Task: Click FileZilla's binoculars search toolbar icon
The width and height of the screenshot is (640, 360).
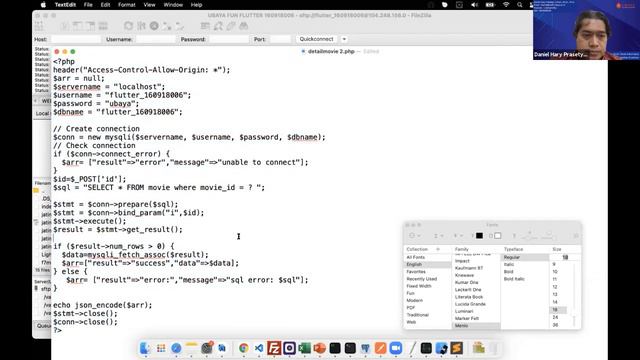Action: pyautogui.click(x=244, y=26)
